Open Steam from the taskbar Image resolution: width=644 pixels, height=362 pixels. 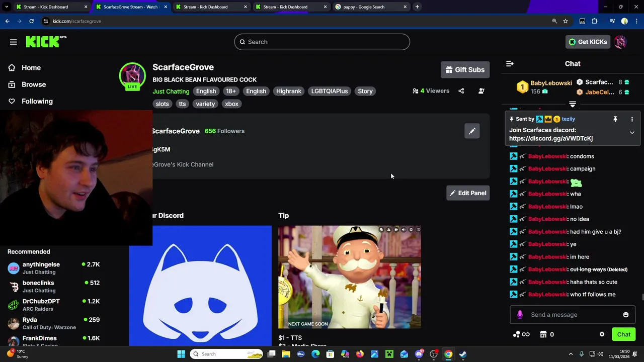(463, 354)
